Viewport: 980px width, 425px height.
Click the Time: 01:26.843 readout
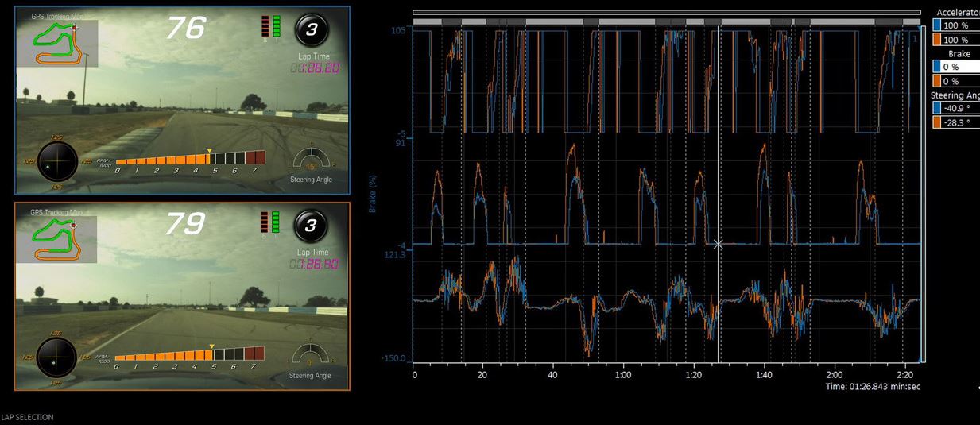tap(873, 387)
